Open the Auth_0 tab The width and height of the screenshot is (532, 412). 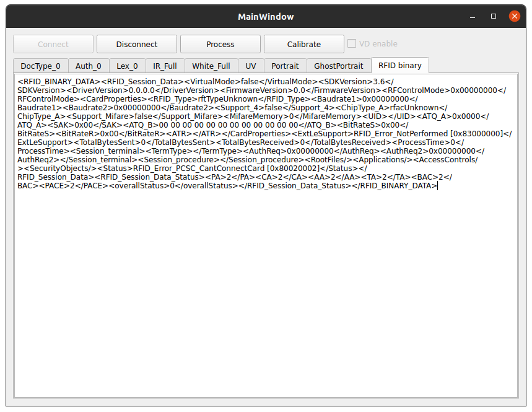click(88, 66)
